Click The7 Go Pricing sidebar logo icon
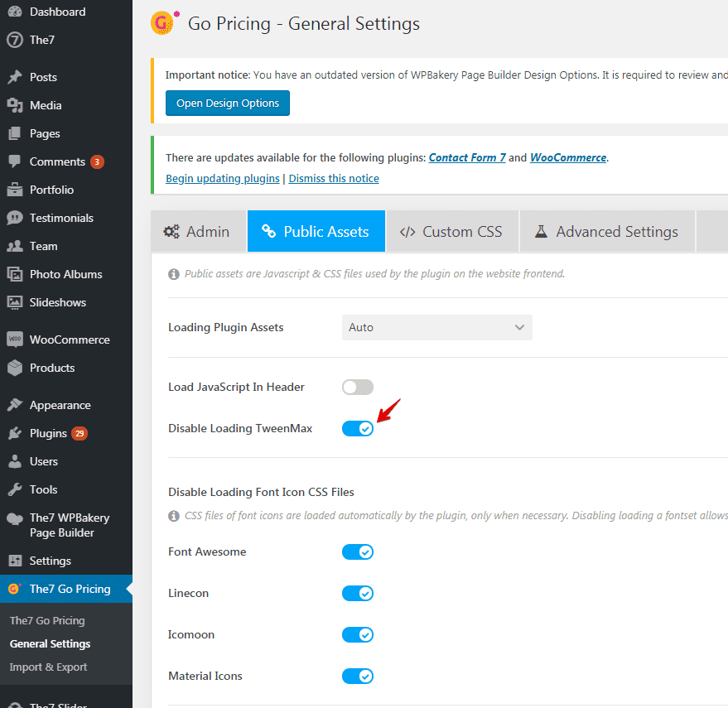The height and width of the screenshot is (708, 728). 15,589
